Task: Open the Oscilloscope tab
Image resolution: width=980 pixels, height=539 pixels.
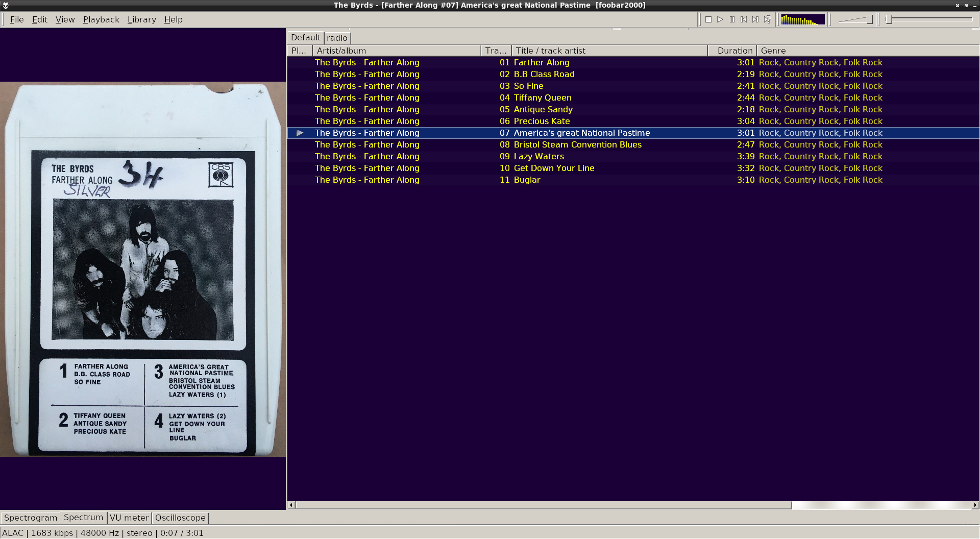Action: click(180, 518)
